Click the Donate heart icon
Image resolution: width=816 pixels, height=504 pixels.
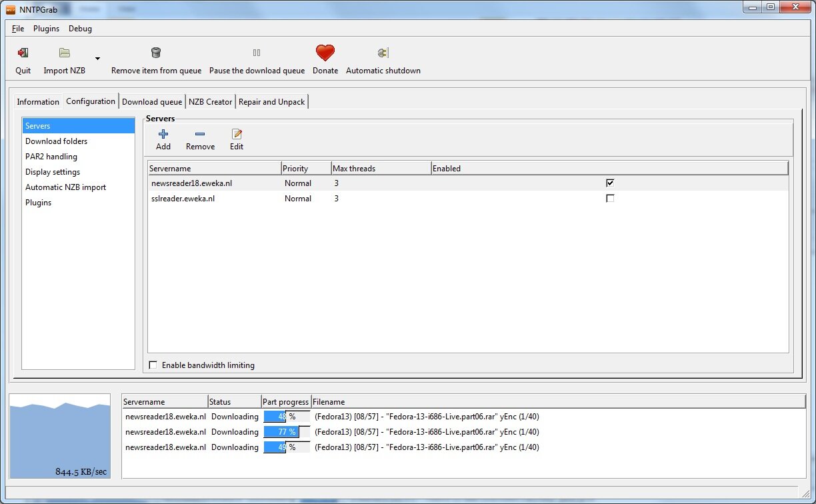(325, 53)
